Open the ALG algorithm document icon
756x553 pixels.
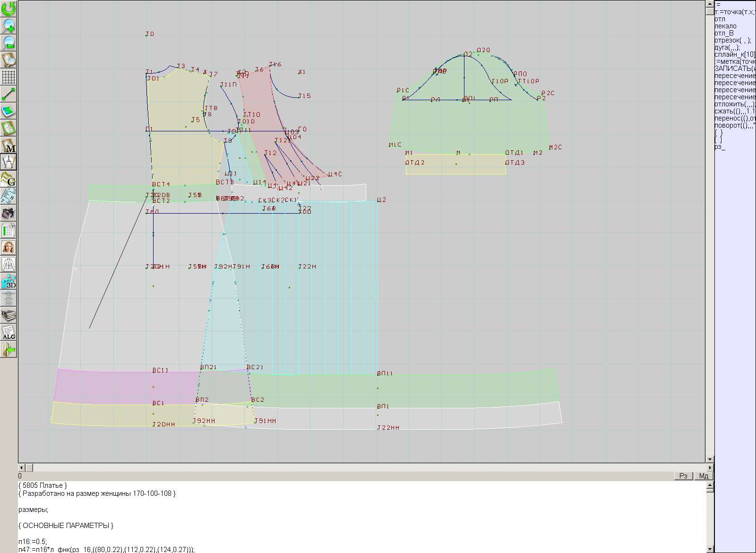(x=9, y=332)
